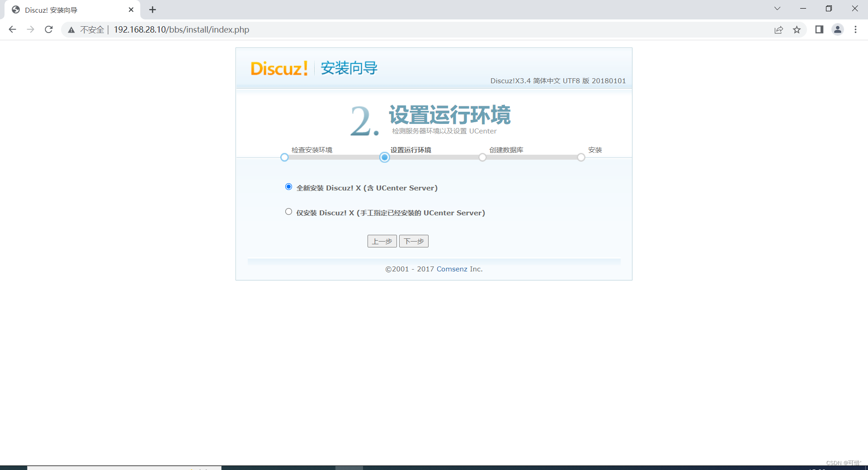The height and width of the screenshot is (470, 868).
Task: Click the 设置运行环境 step marker
Action: click(385, 157)
